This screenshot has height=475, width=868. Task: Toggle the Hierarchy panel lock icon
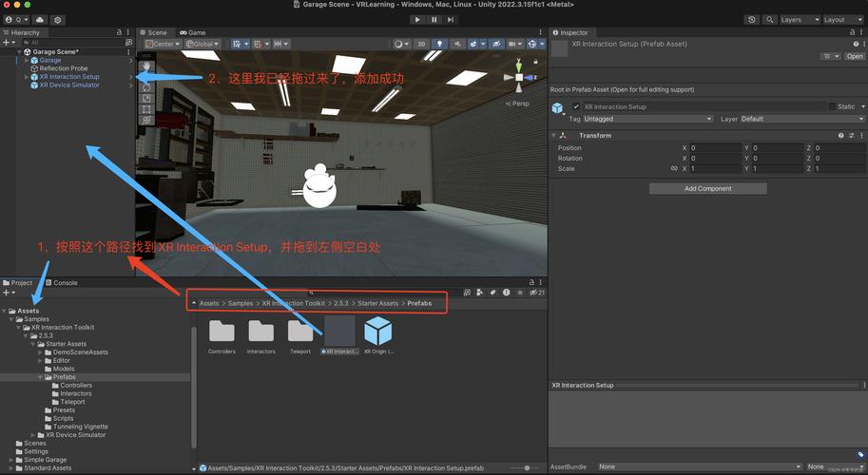[119, 32]
